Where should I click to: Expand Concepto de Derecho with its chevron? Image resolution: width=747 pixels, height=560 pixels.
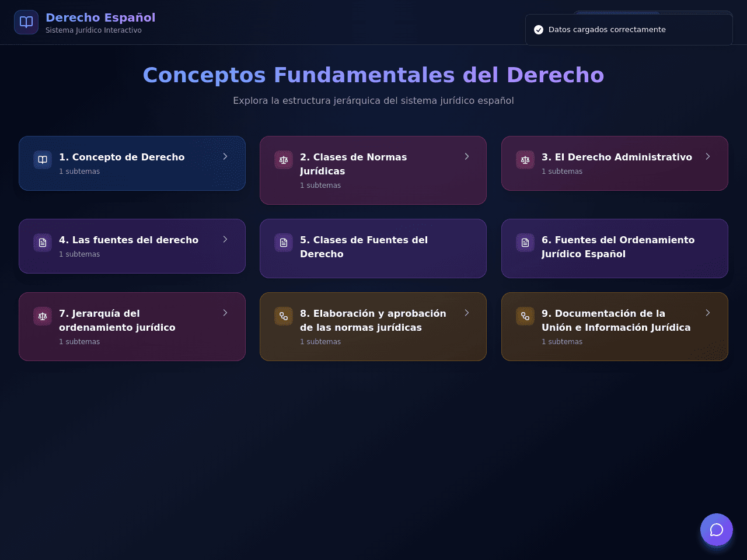pos(225,156)
